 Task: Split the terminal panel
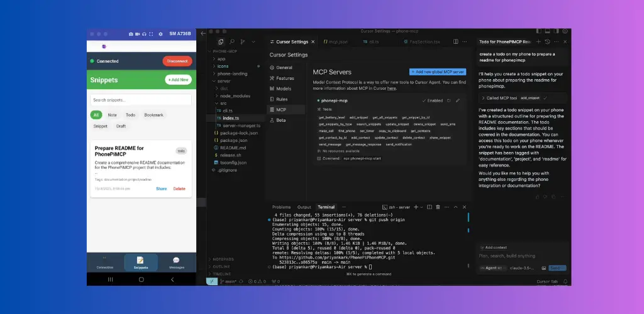point(429,207)
